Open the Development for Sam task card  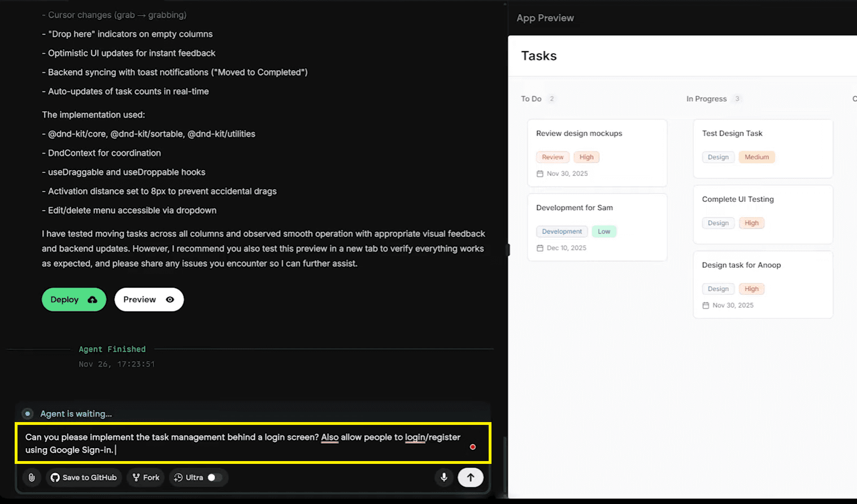[597, 227]
